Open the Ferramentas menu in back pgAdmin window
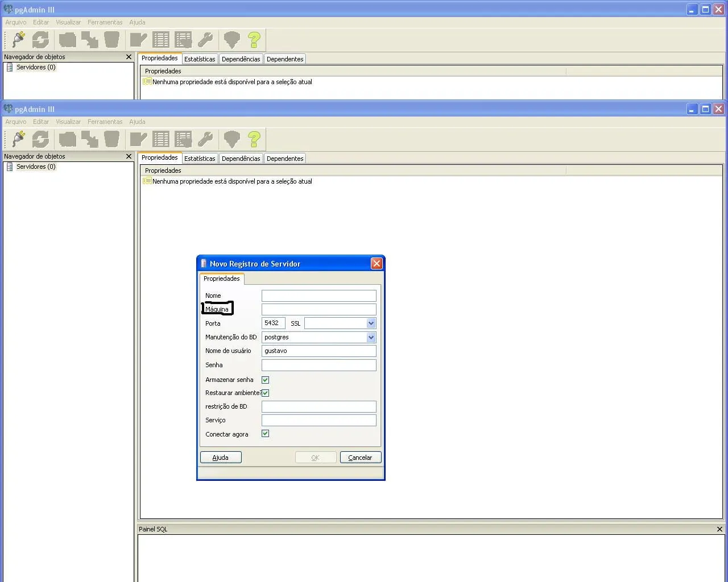Viewport: 728px width, 582px height. click(x=105, y=22)
